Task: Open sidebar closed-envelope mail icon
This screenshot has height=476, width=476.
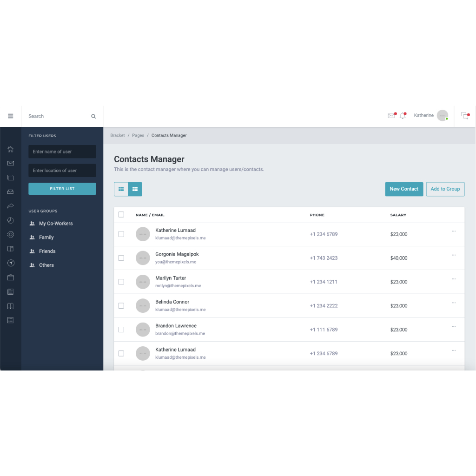Action: pyautogui.click(x=11, y=163)
